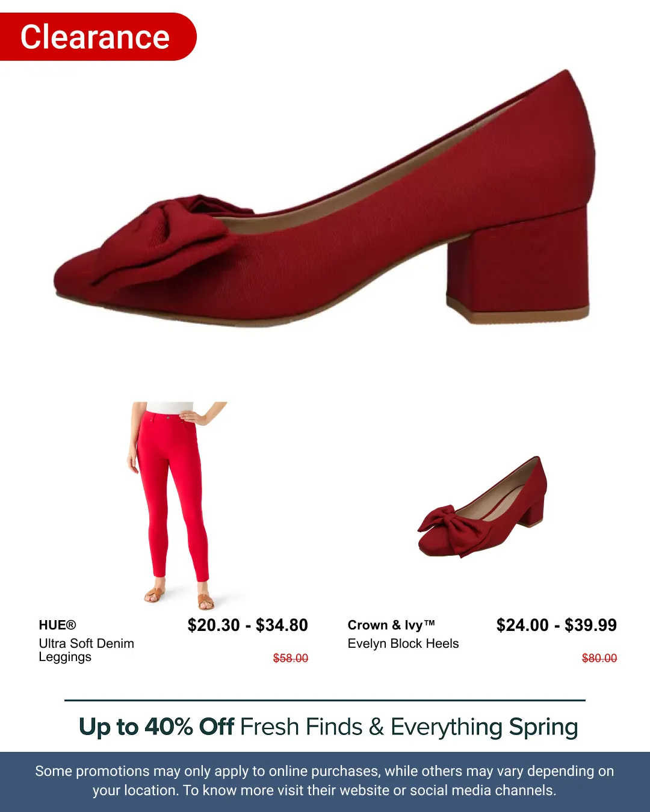This screenshot has height=812, width=650.
Task: Click the crossed-out $58.00 original price
Action: pos(291,658)
